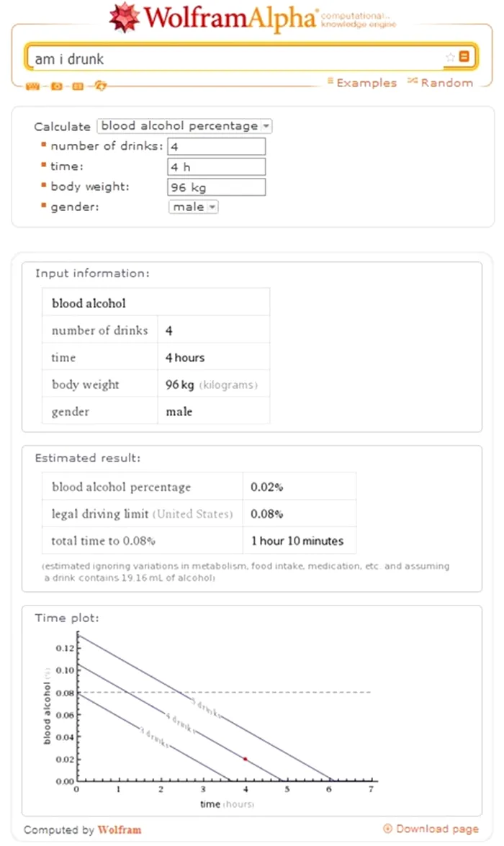Click the body weight input showing 96 kg
The width and height of the screenshot is (504, 846).
point(217,186)
